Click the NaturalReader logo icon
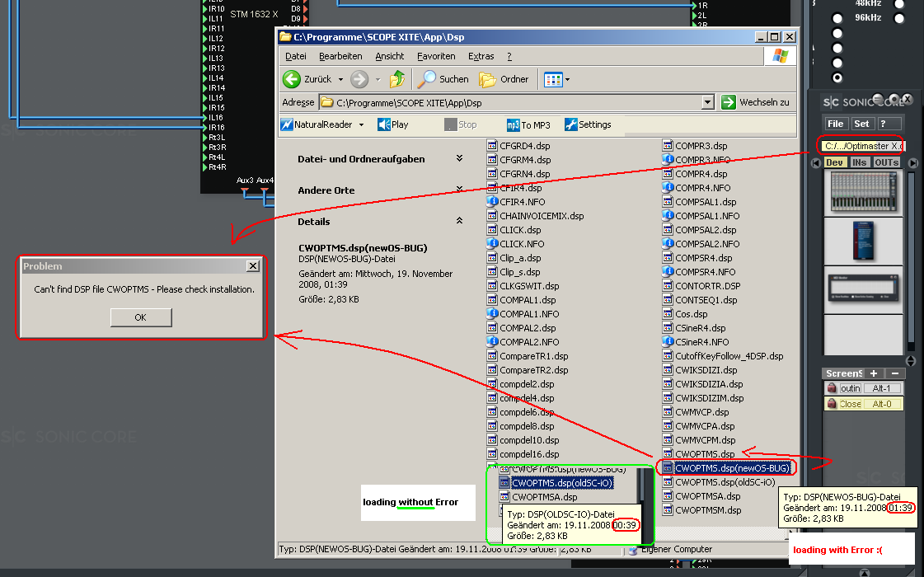 (287, 124)
